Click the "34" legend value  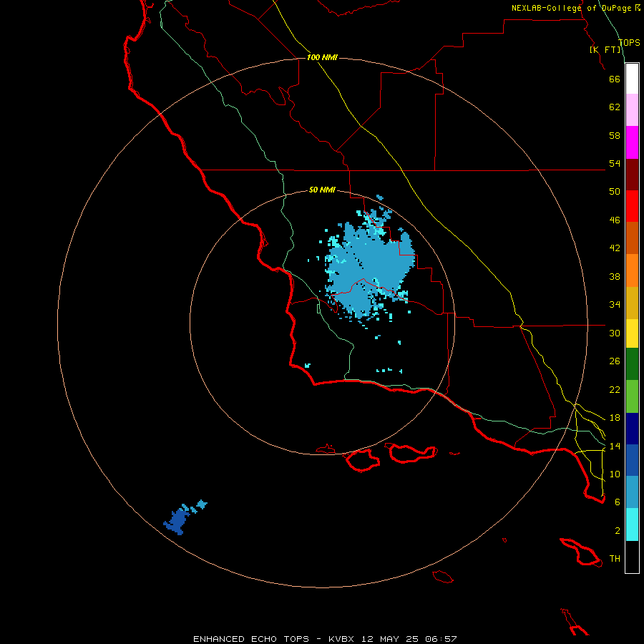615,305
